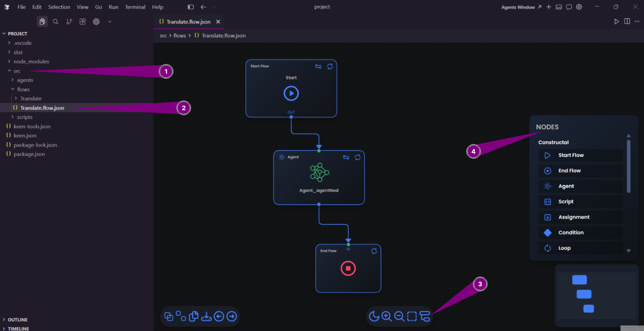Open the Source Control view icon
Viewport: 644px width, 331px height.
[69, 22]
